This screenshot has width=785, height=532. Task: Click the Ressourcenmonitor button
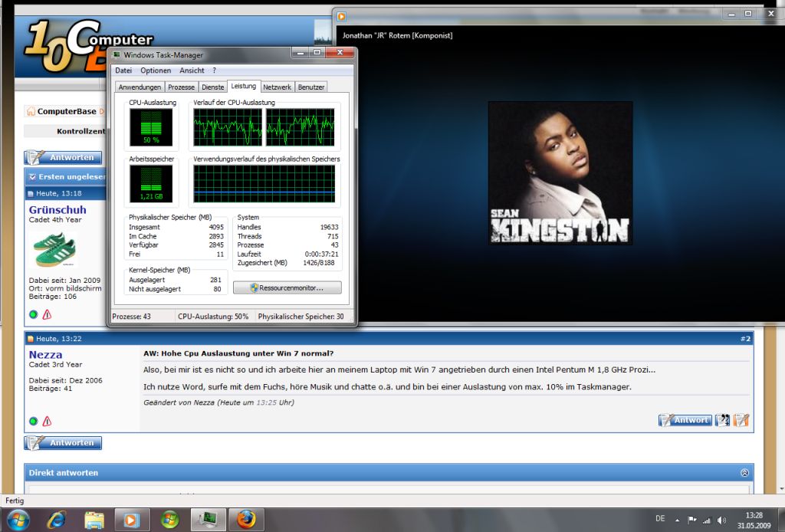click(287, 287)
